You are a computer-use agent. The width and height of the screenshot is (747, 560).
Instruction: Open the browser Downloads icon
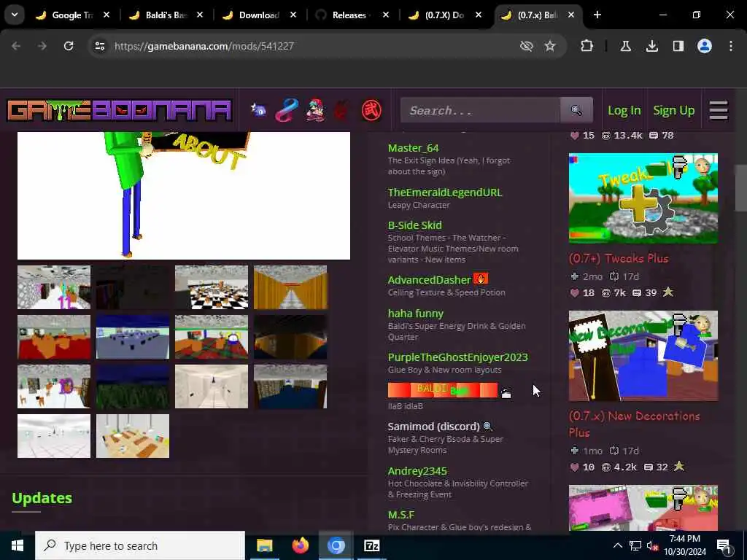(x=652, y=46)
